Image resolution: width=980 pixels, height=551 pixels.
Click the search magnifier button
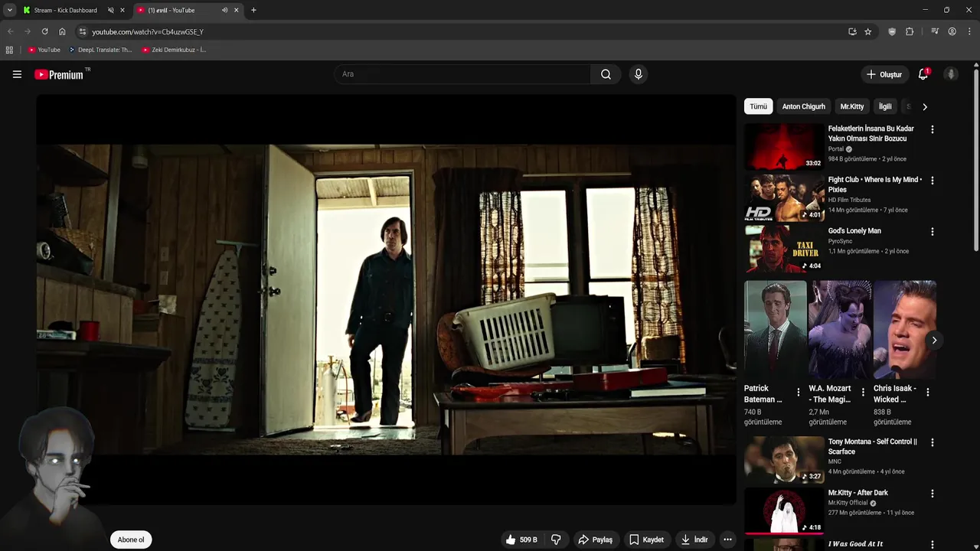tap(606, 74)
